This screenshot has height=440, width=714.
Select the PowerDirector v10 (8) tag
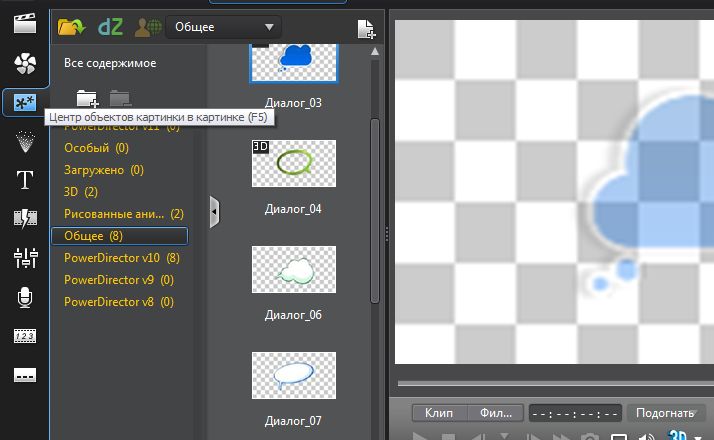tap(121, 258)
